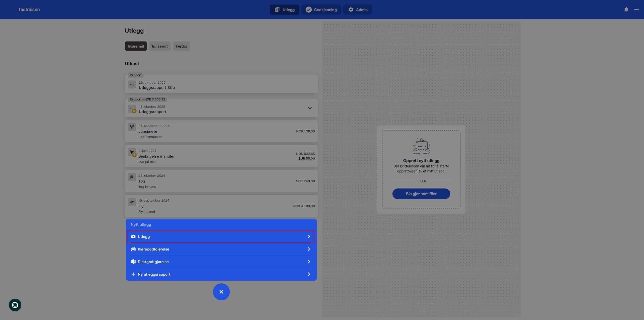This screenshot has width=644, height=320.
Task: Open the hamburger menu icon
Action: pyautogui.click(x=636, y=10)
